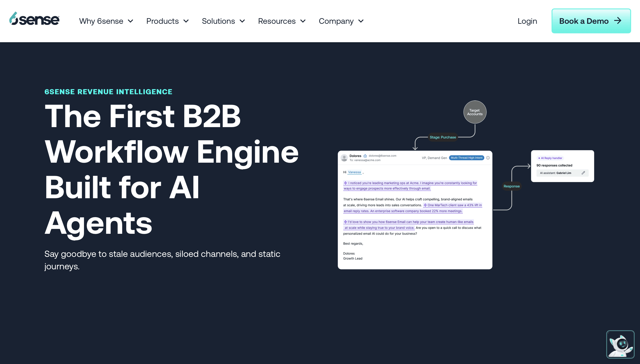Viewport: 640px width, 364px height.
Task: Click the lightning icon before 'I noticed you're leading'
Action: coord(346,183)
